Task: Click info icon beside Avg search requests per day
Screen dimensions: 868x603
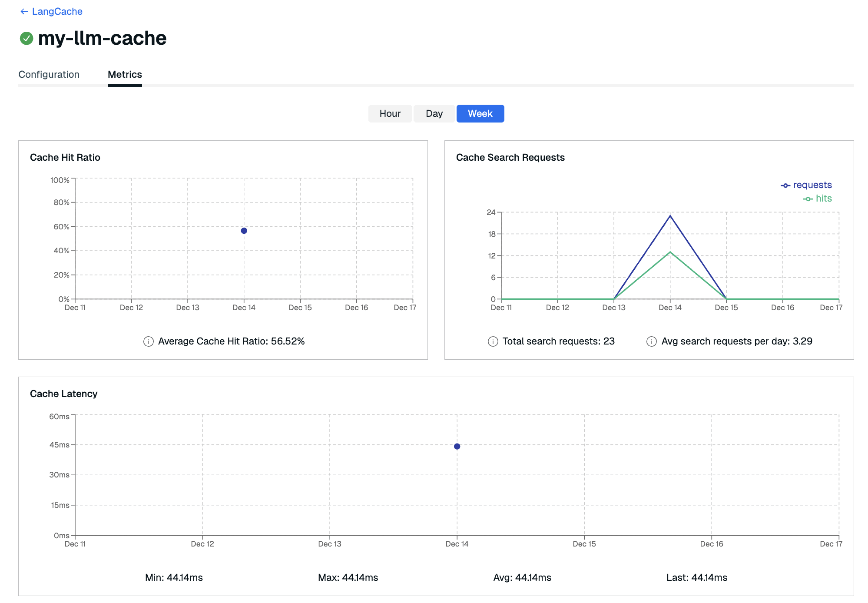Action: 651,341
